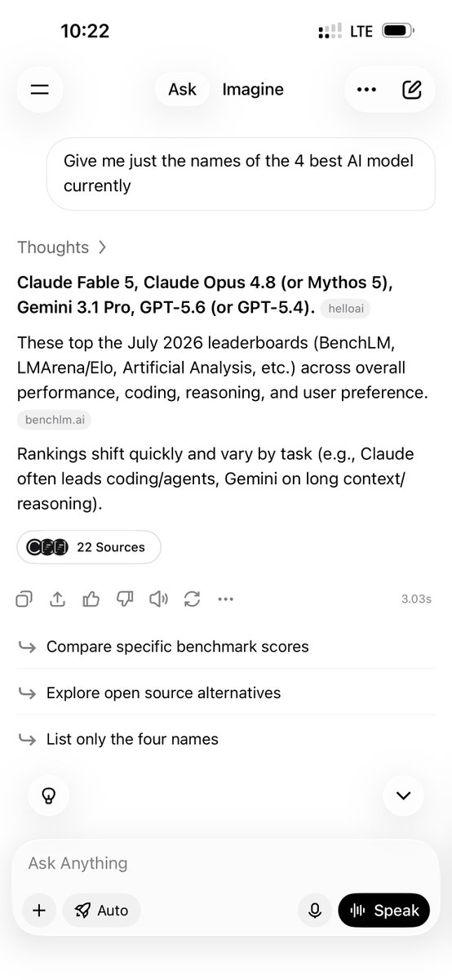Regenerate the response
The width and height of the screenshot is (452, 980).
pyautogui.click(x=193, y=599)
